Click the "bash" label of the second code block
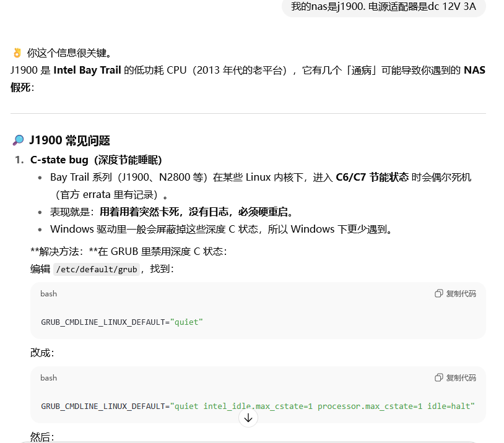Image resolution: width=504 pixels, height=443 pixels. (48, 378)
